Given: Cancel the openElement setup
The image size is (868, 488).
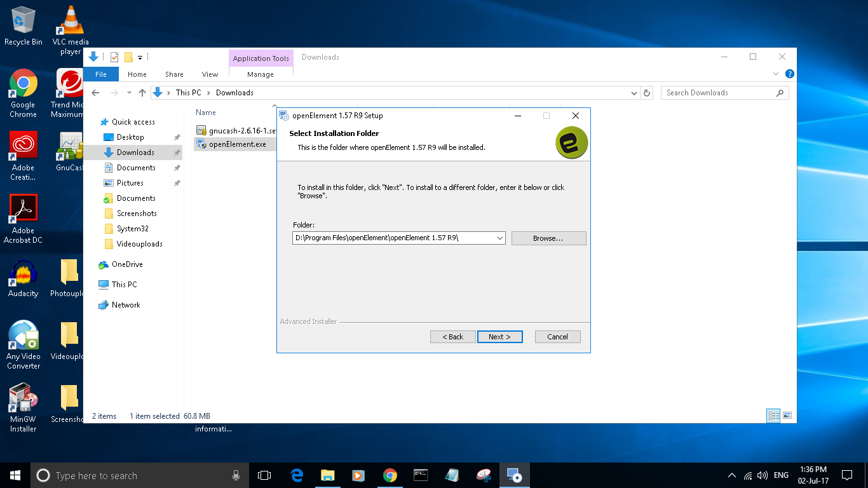Looking at the screenshot, I should click(x=557, y=337).
